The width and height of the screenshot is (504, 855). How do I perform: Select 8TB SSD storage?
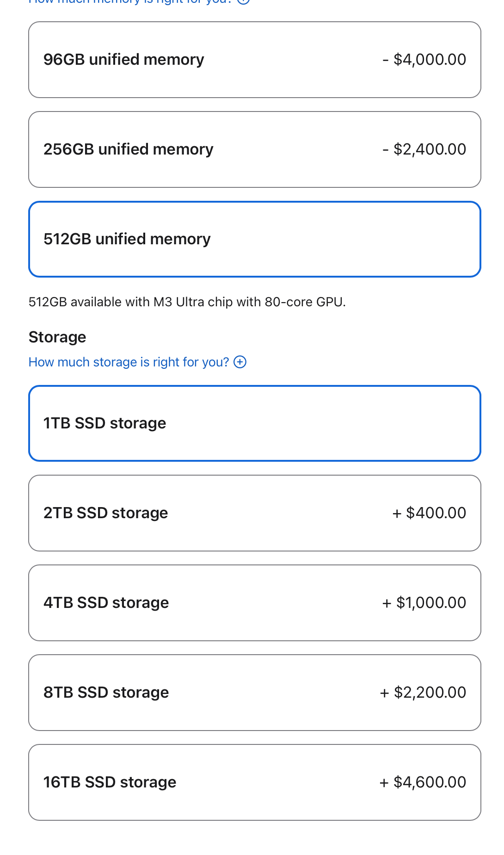(254, 693)
